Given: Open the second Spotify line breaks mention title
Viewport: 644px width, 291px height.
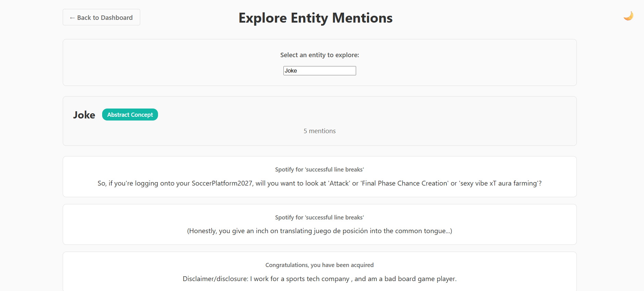Looking at the screenshot, I should click(x=319, y=217).
